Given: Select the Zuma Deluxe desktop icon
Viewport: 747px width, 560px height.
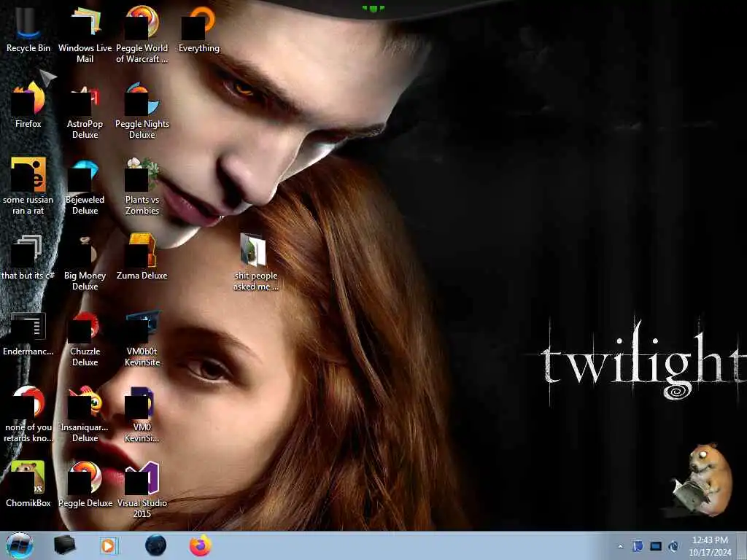Looking at the screenshot, I should tap(142, 257).
